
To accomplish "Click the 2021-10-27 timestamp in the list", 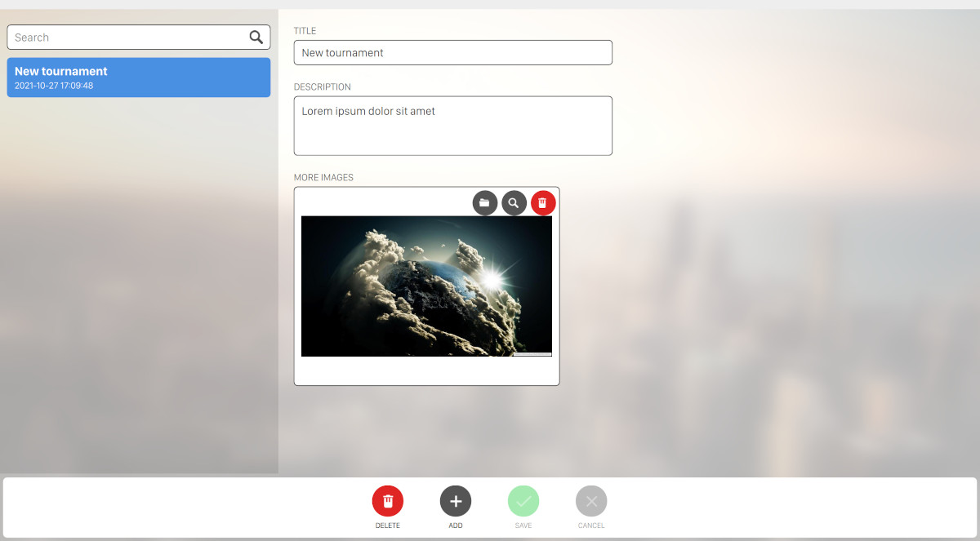I will click(x=54, y=86).
